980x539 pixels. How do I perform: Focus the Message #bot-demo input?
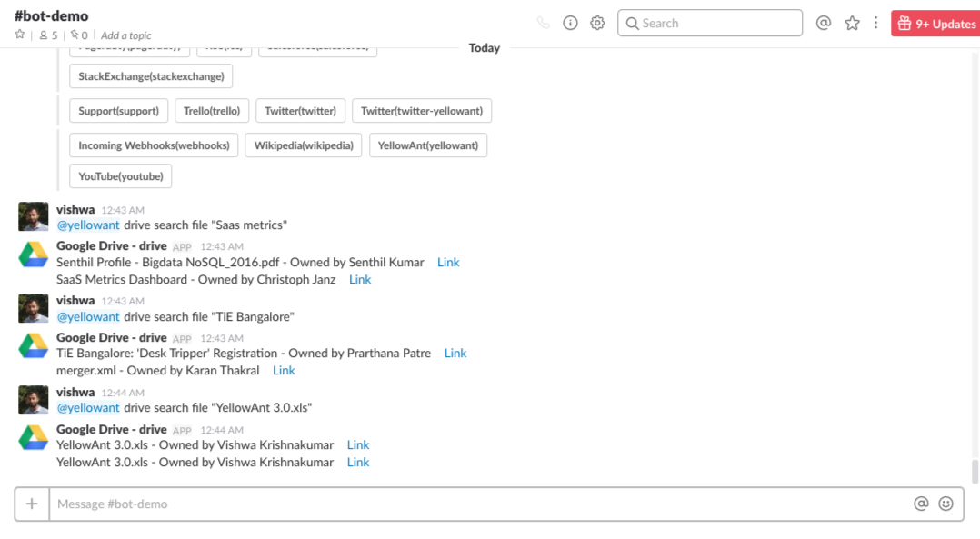(478, 504)
